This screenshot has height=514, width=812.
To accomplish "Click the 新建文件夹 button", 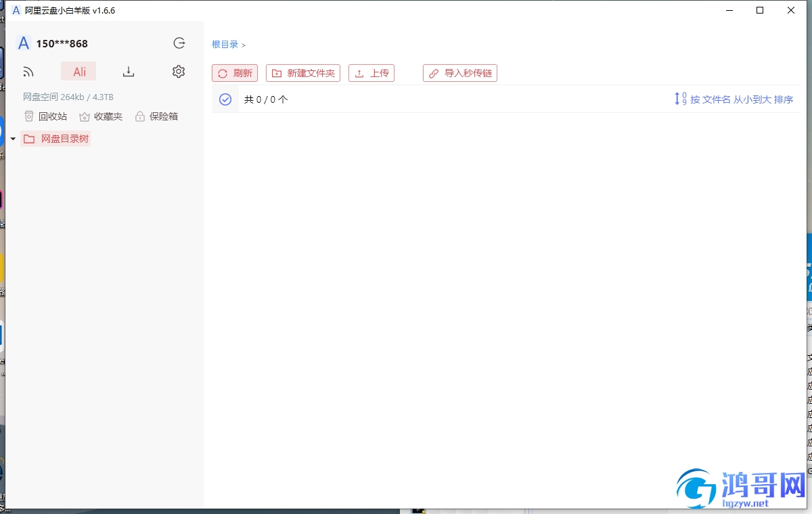I will [303, 73].
